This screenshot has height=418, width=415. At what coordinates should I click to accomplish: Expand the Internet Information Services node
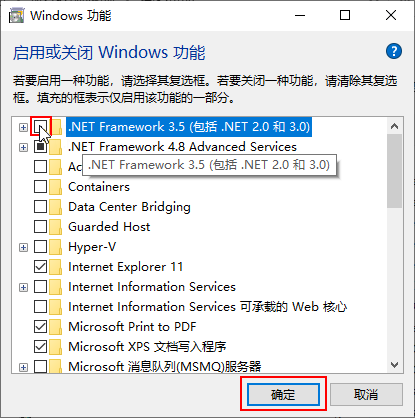tap(23, 287)
